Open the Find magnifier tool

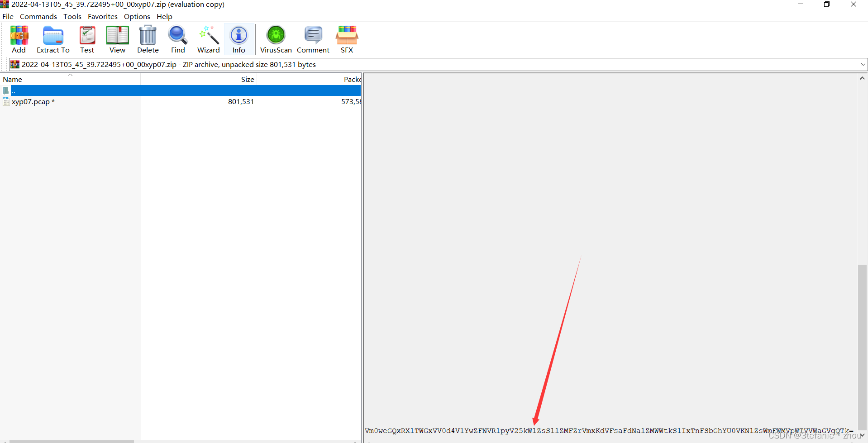click(x=178, y=39)
